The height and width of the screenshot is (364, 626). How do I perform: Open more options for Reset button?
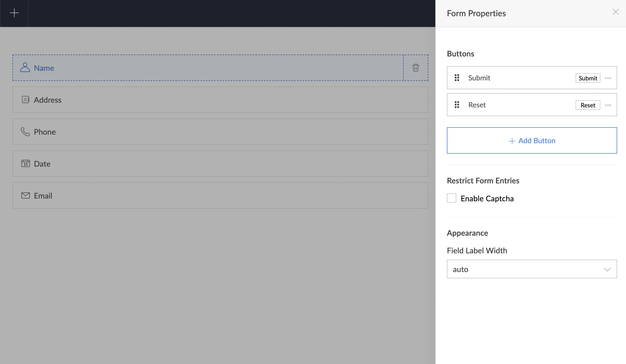(x=608, y=105)
